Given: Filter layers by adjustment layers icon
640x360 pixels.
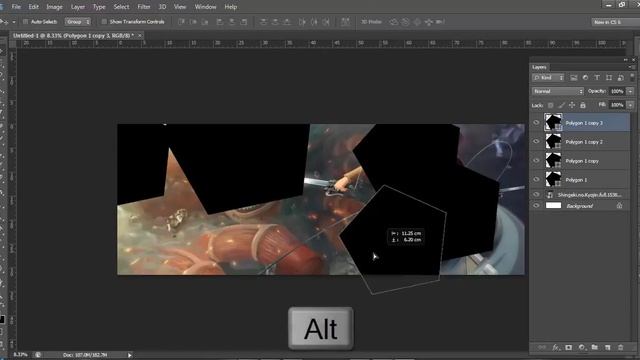Looking at the screenshot, I should coord(585,78).
